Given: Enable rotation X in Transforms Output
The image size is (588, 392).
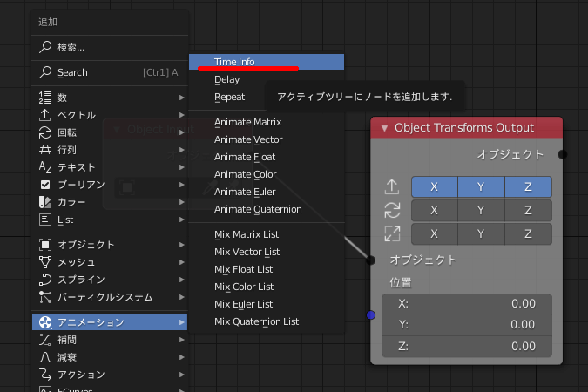Looking at the screenshot, I should [x=435, y=211].
